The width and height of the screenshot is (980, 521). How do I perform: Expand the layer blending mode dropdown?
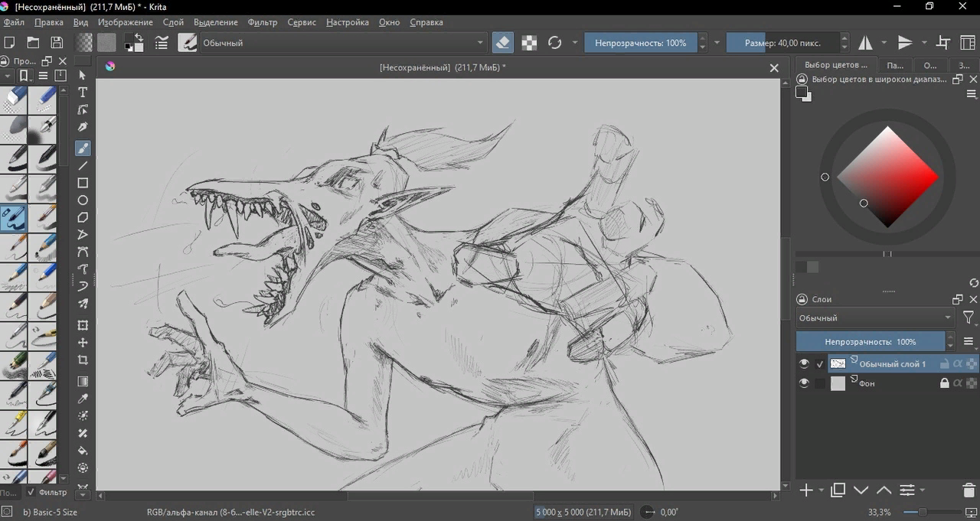874,317
